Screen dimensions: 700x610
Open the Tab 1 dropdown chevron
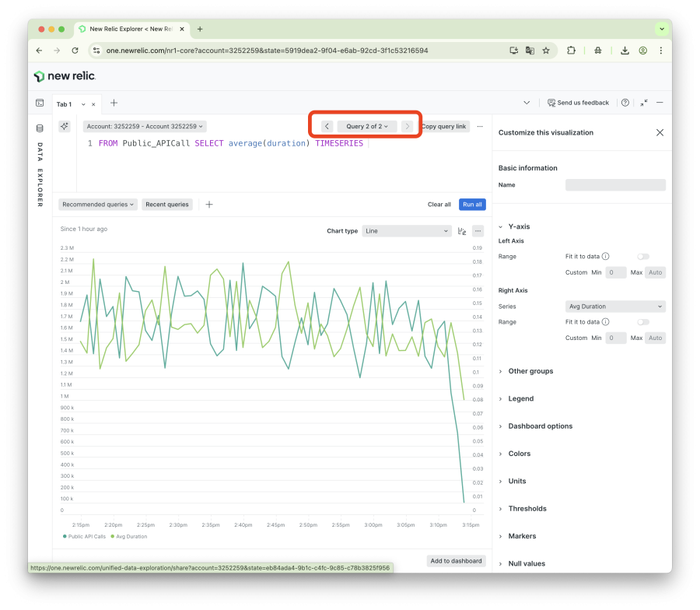(x=83, y=104)
